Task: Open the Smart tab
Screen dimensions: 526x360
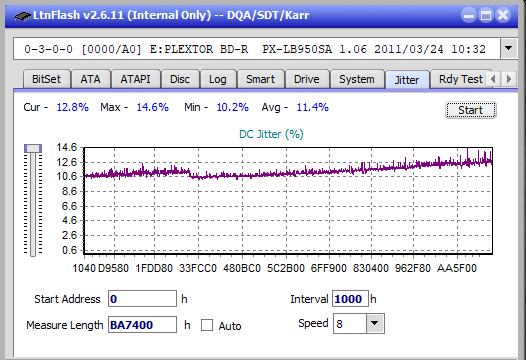Action: 260,79
